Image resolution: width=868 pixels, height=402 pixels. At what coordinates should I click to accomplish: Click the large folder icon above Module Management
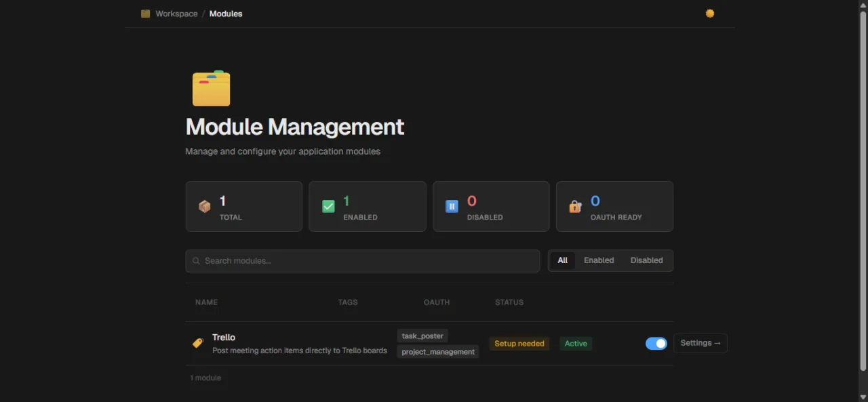click(212, 88)
